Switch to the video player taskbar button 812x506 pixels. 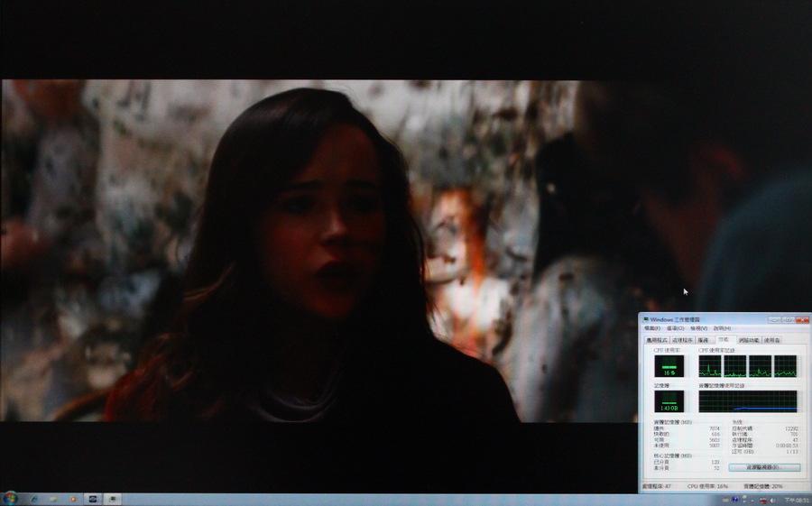(x=93, y=499)
